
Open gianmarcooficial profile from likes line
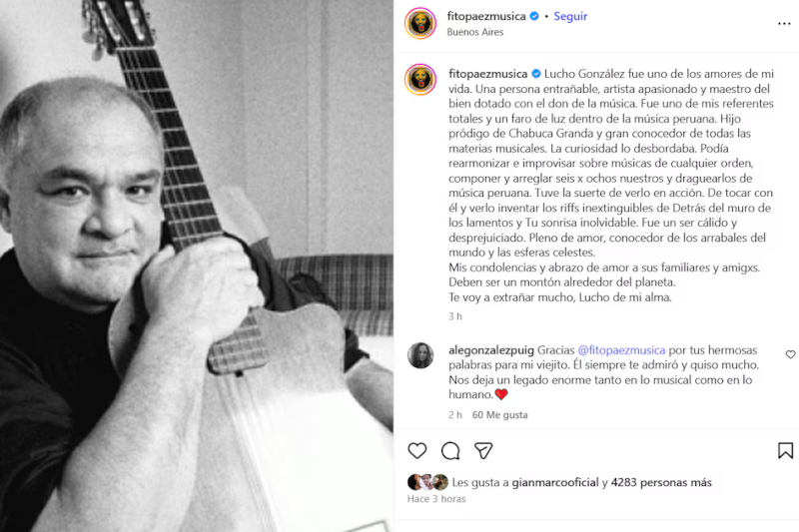click(555, 482)
